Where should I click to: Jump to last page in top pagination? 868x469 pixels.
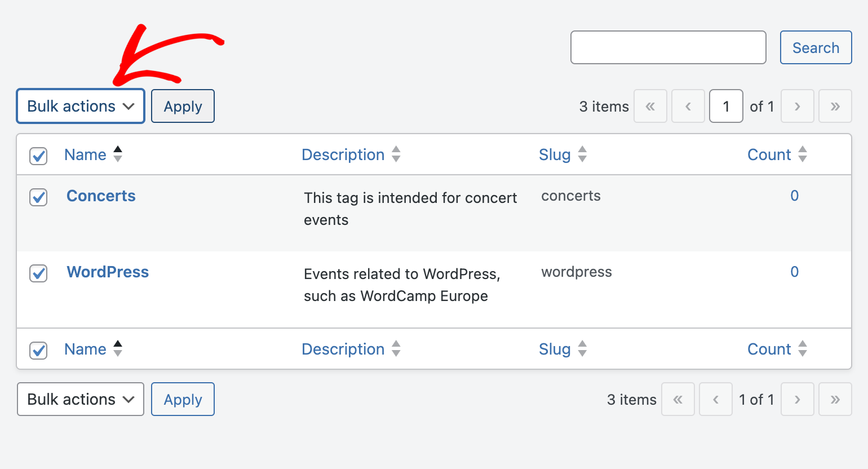coord(835,106)
